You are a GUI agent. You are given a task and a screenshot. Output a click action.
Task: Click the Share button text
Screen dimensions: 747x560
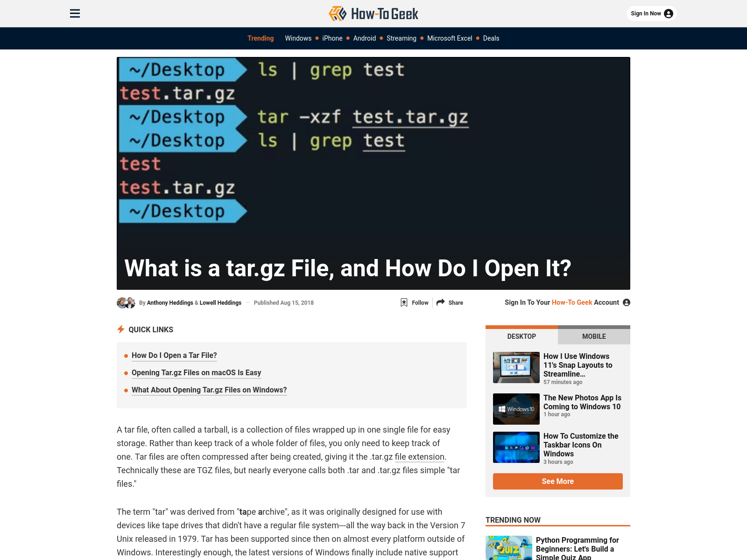click(456, 303)
